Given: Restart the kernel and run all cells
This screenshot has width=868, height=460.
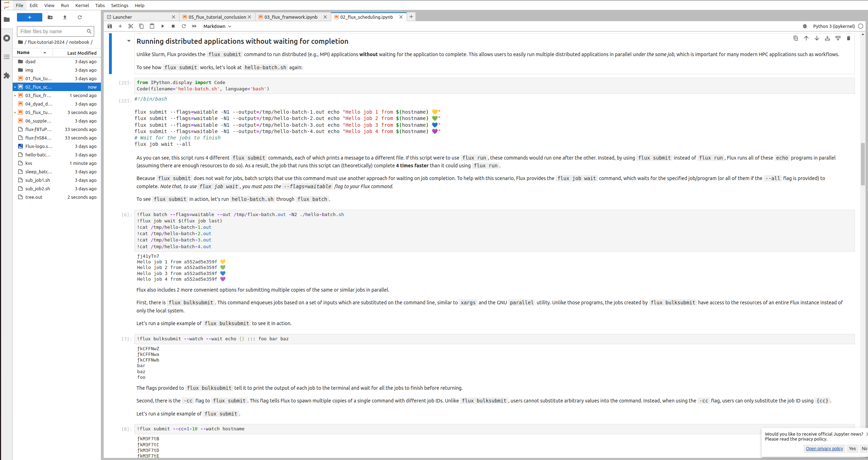Looking at the screenshot, I should [194, 26].
